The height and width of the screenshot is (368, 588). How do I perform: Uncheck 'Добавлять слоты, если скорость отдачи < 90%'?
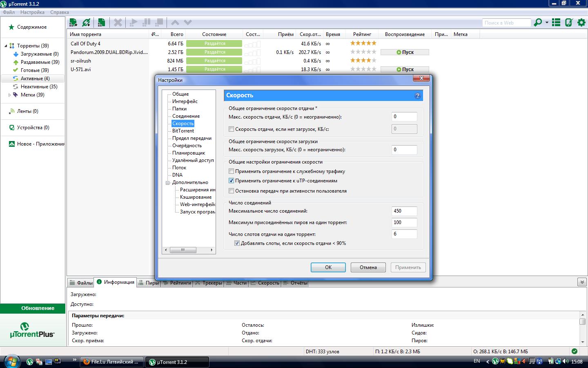pos(237,243)
